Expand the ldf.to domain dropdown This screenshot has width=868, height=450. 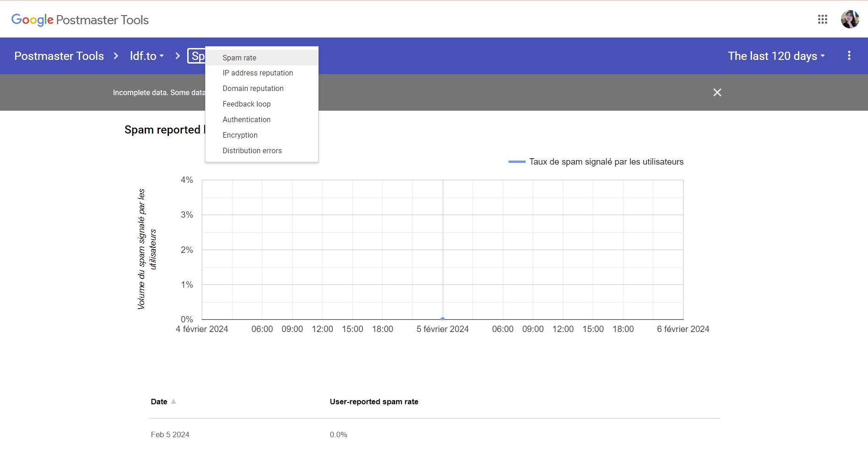point(146,56)
